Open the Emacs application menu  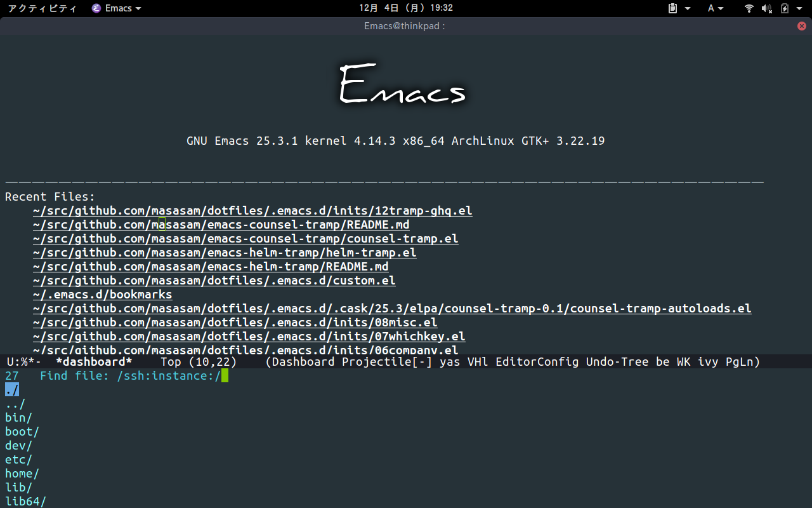click(117, 8)
